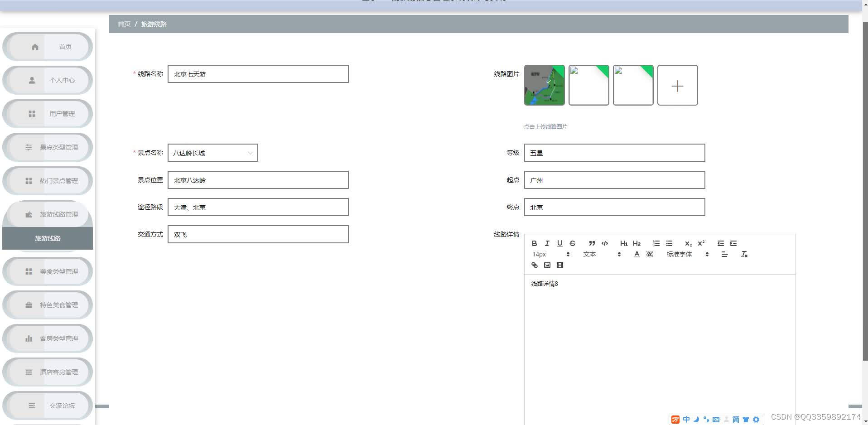Expand 客房类型管理 in the sidebar
This screenshot has width=868, height=425.
coord(48,338)
